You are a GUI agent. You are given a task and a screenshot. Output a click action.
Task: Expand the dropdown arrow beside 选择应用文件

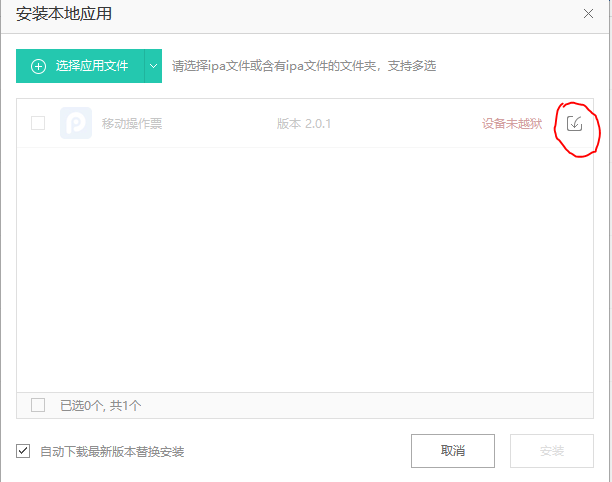pyautogui.click(x=152, y=66)
